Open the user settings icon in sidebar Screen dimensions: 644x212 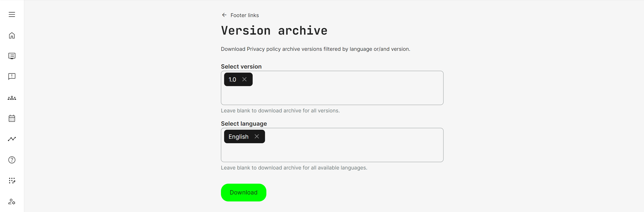coord(12,201)
